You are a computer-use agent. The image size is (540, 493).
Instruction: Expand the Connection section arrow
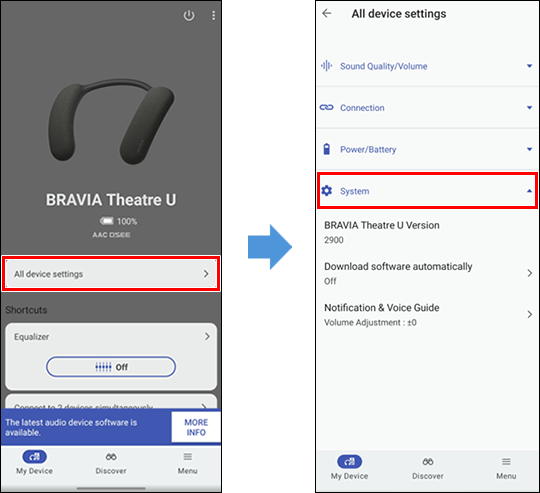click(530, 108)
